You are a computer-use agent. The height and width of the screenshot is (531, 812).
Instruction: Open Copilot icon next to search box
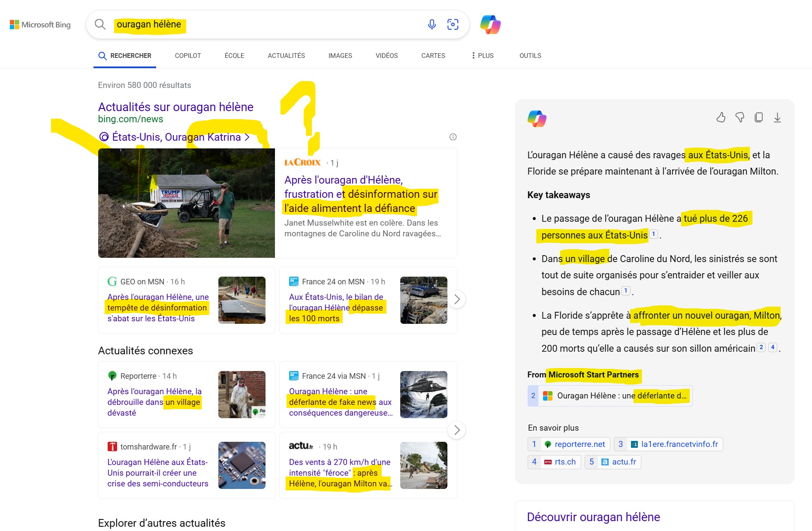click(490, 24)
